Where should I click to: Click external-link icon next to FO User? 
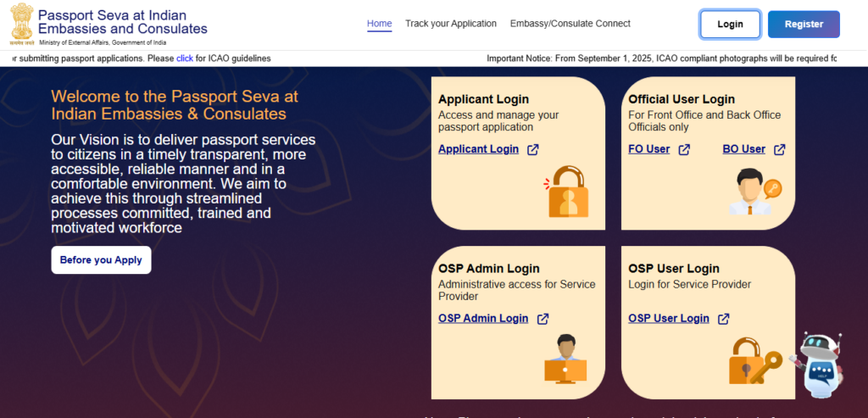684,150
